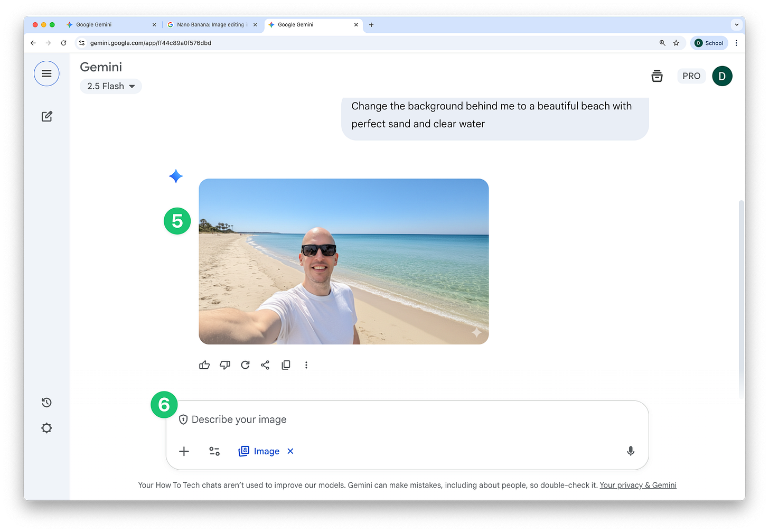The image size is (769, 532).
Task: Close the Nano Banana tab
Action: pyautogui.click(x=255, y=25)
